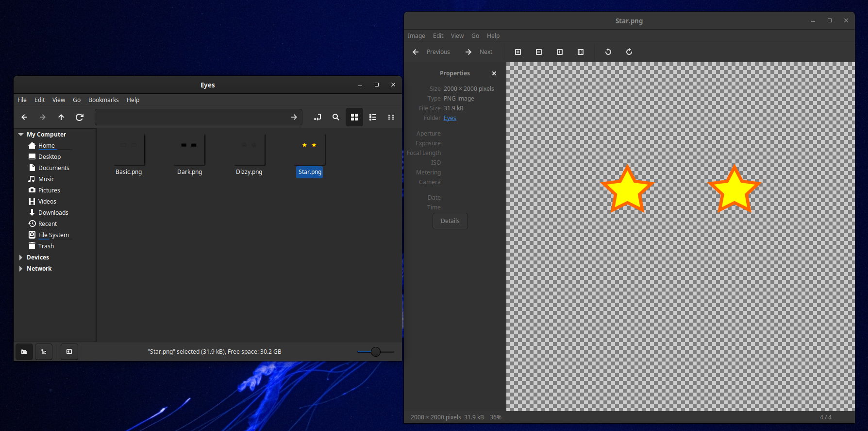Image resolution: width=868 pixels, height=431 pixels.
Task: Open Documents in sidebar
Action: click(x=54, y=168)
